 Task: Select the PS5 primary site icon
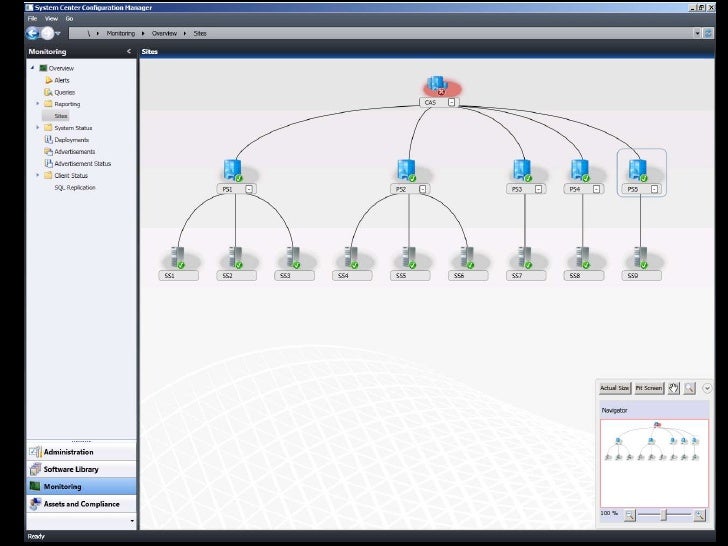[x=638, y=169]
